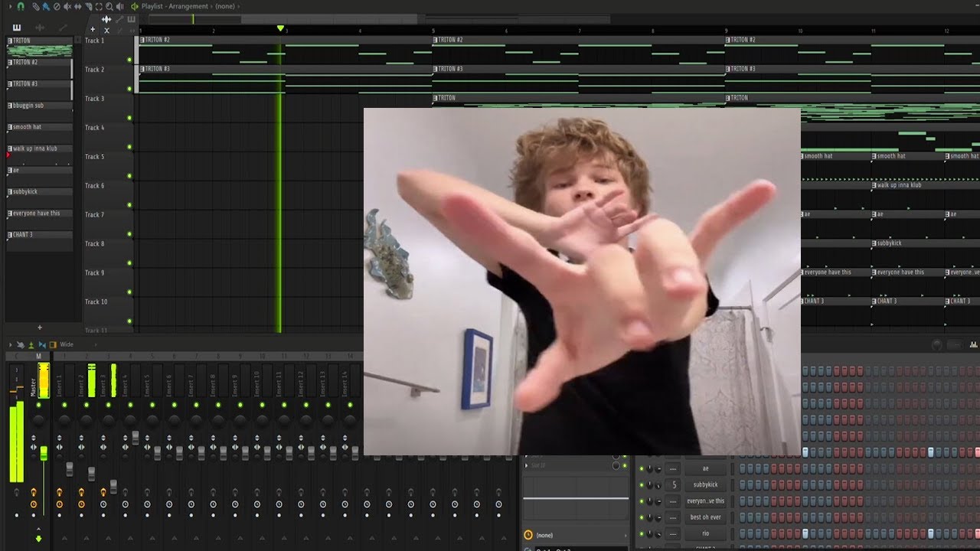Open the (none) pattern breadcrumb

click(224, 6)
